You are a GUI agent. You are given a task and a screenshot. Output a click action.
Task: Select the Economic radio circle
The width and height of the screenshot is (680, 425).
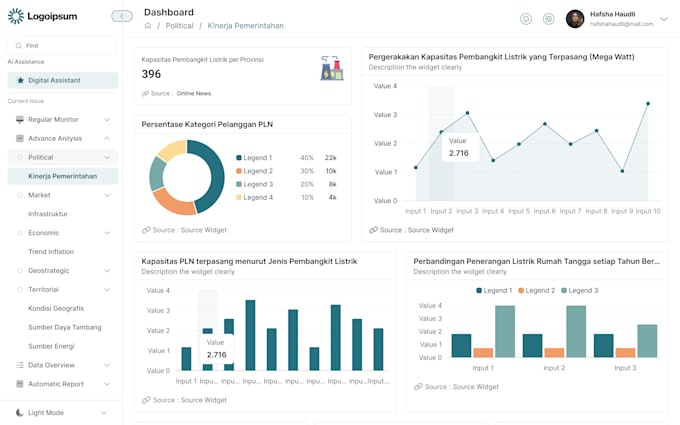[20, 233]
